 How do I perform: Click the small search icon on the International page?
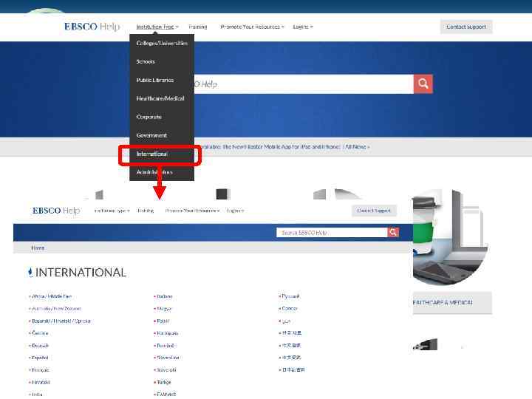[393, 233]
